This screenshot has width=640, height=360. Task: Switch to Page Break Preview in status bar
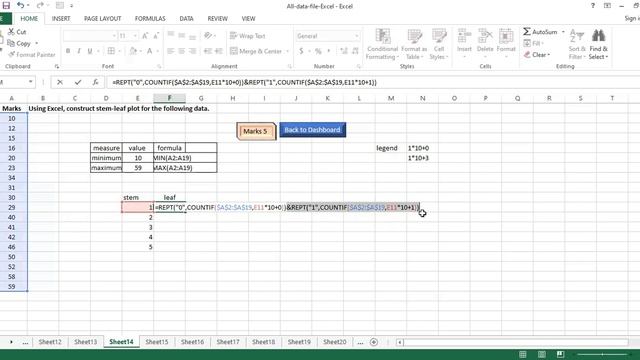(560, 354)
